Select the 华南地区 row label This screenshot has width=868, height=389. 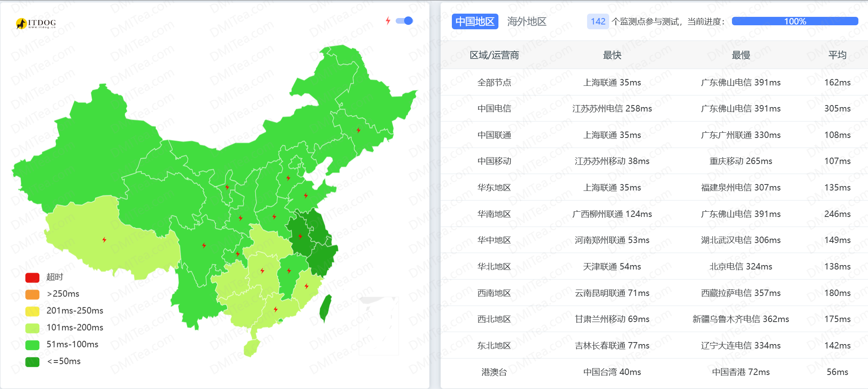[494, 214]
